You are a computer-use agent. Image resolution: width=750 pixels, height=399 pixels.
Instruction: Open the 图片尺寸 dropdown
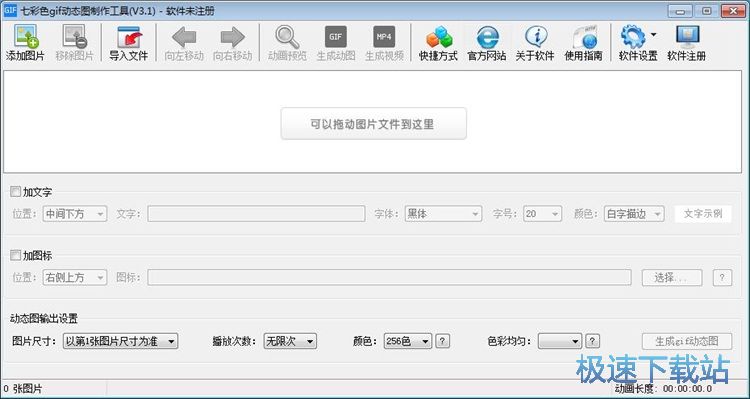pos(121,341)
